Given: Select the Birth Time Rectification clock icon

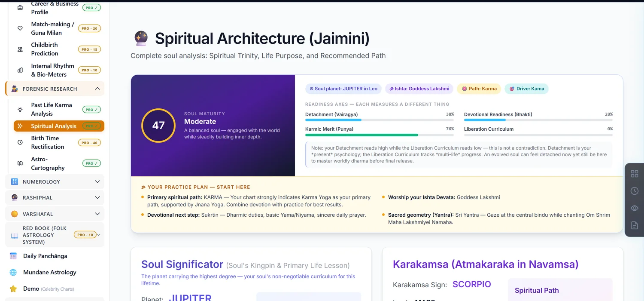Looking at the screenshot, I should (x=20, y=142).
